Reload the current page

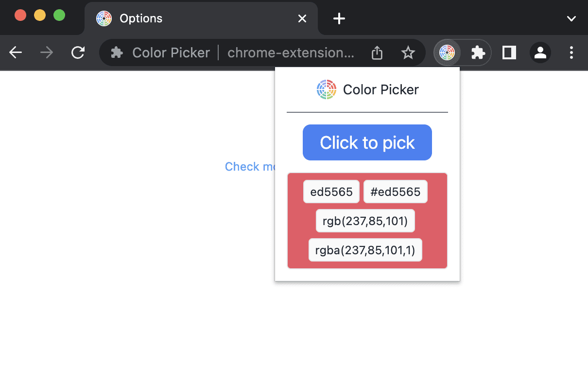78,52
